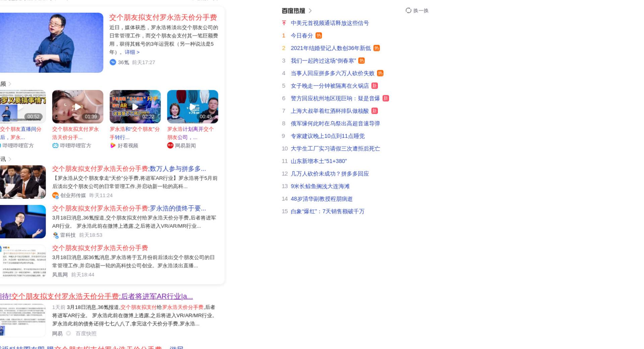Click the 新 badge beside 杭州地区现巨响
The width and height of the screenshot is (644, 349).
pos(386,98)
